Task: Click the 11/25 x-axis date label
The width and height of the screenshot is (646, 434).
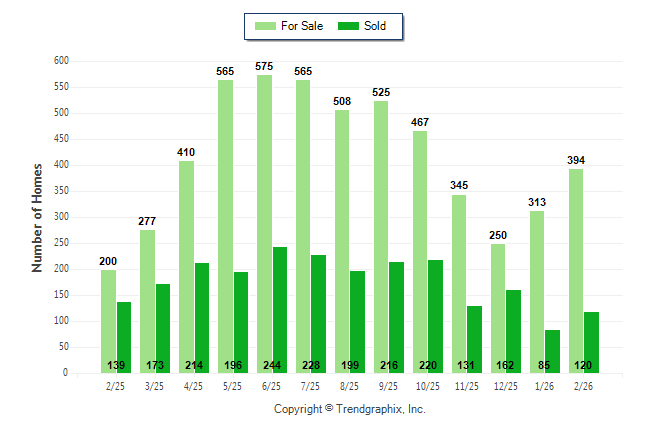Action: pyautogui.click(x=466, y=384)
